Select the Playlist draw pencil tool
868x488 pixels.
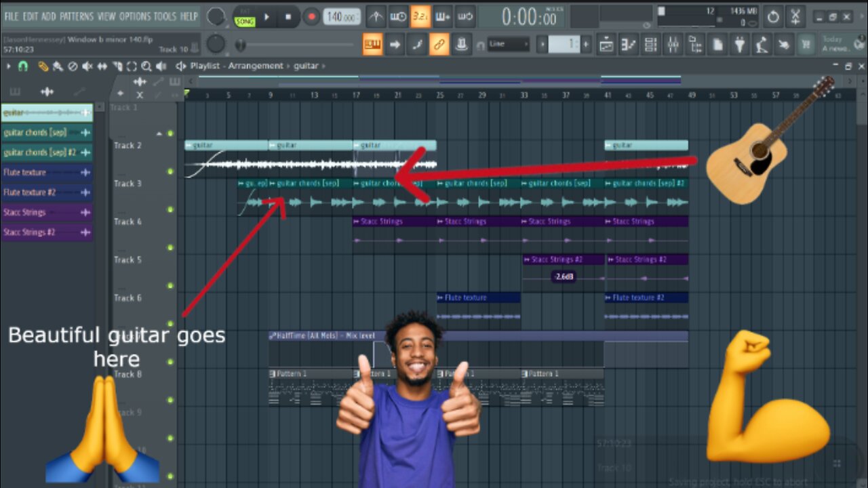pos(43,66)
